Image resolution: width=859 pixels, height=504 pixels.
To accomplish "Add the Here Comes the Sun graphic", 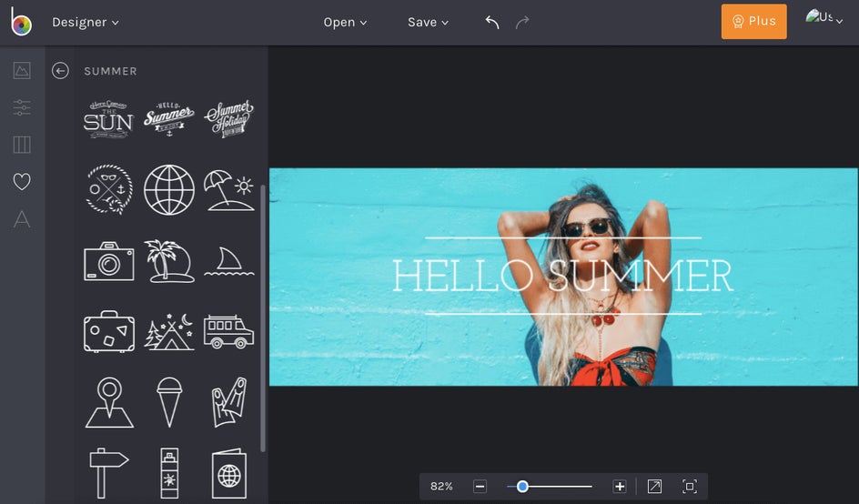I will pos(108,119).
